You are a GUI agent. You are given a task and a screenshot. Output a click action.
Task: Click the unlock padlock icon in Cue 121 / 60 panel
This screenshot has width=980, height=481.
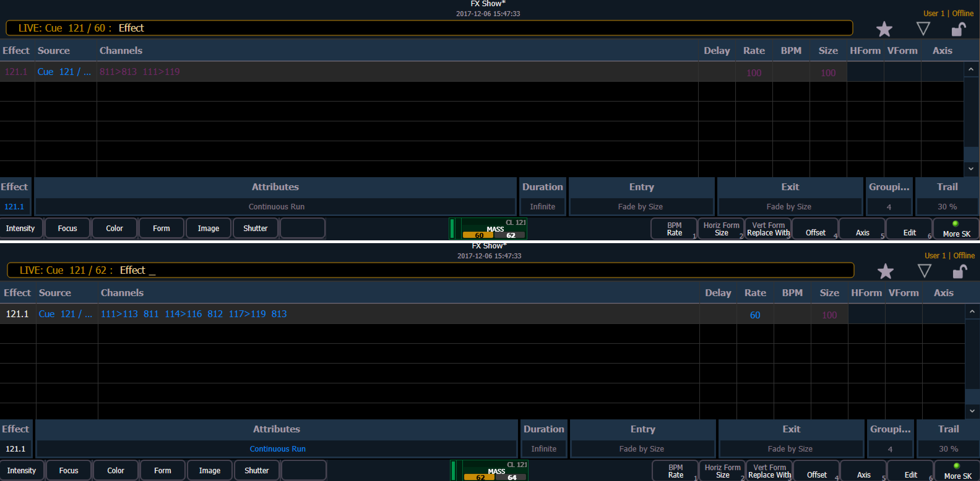[x=959, y=29]
